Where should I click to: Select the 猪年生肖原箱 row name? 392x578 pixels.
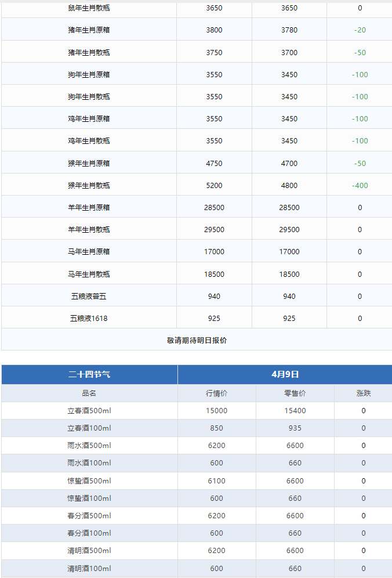tap(89, 30)
